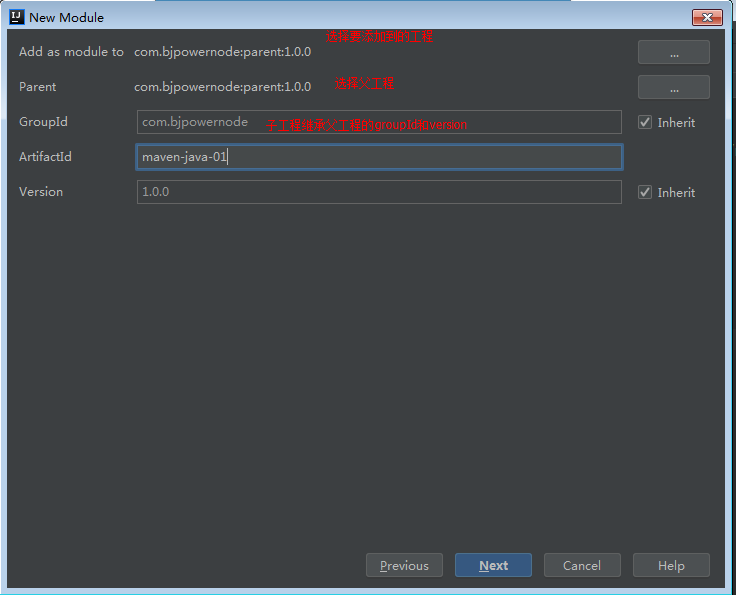This screenshot has height=595, width=736.
Task: Click the IntelliJ IDEA icon in title bar
Action: tap(16, 17)
